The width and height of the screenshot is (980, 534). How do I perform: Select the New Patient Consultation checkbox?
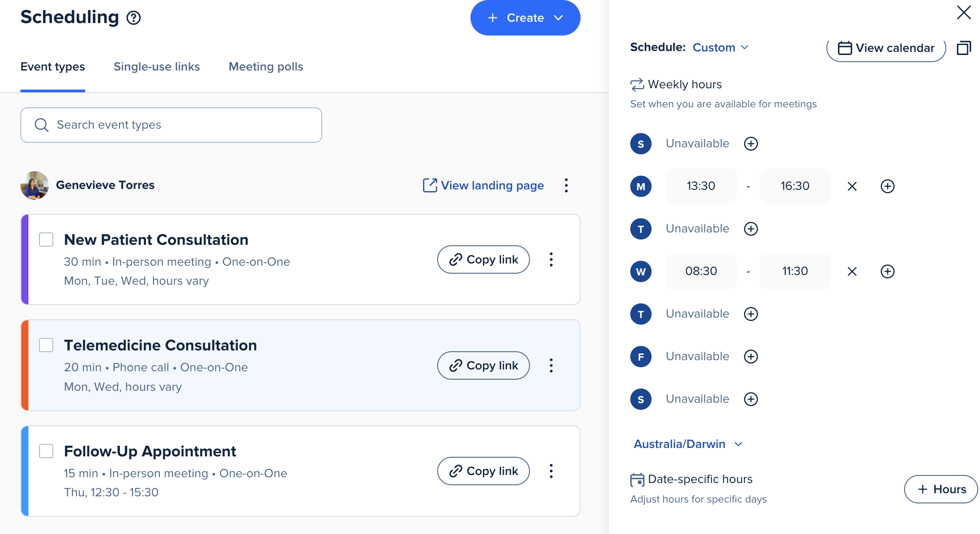(x=46, y=240)
